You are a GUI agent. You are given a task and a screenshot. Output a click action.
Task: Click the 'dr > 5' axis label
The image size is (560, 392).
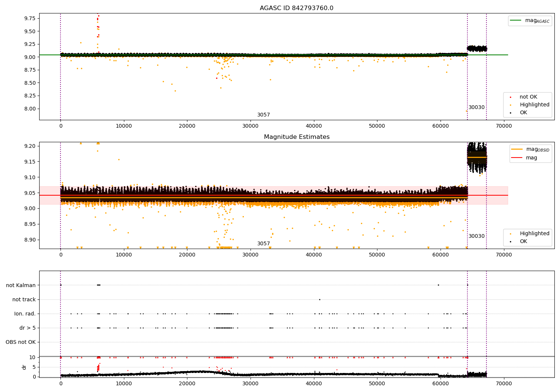[28, 328]
